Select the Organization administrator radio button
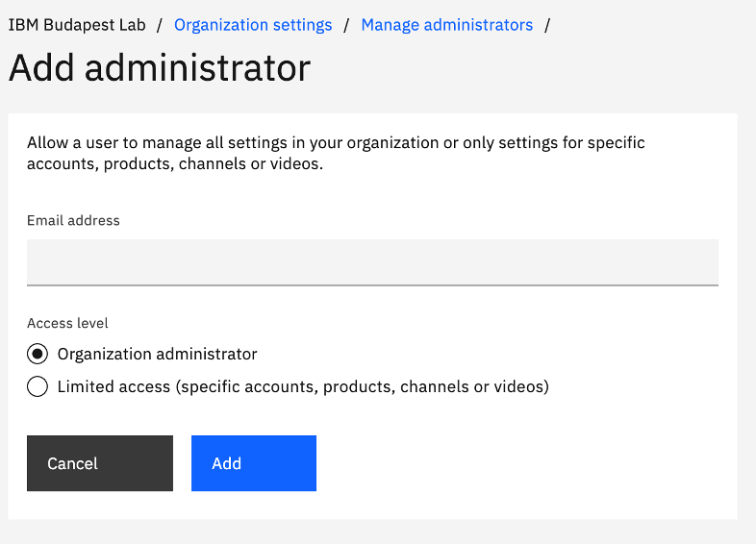 click(38, 354)
